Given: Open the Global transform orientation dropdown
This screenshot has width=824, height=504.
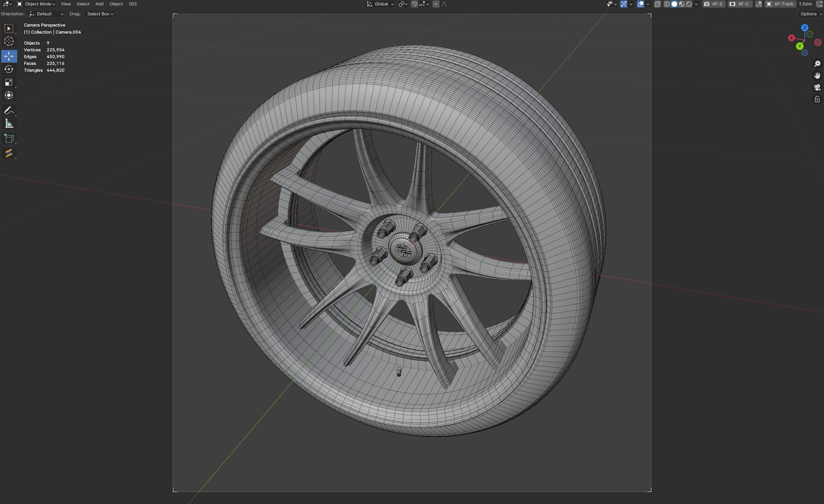Looking at the screenshot, I should click(x=380, y=4).
